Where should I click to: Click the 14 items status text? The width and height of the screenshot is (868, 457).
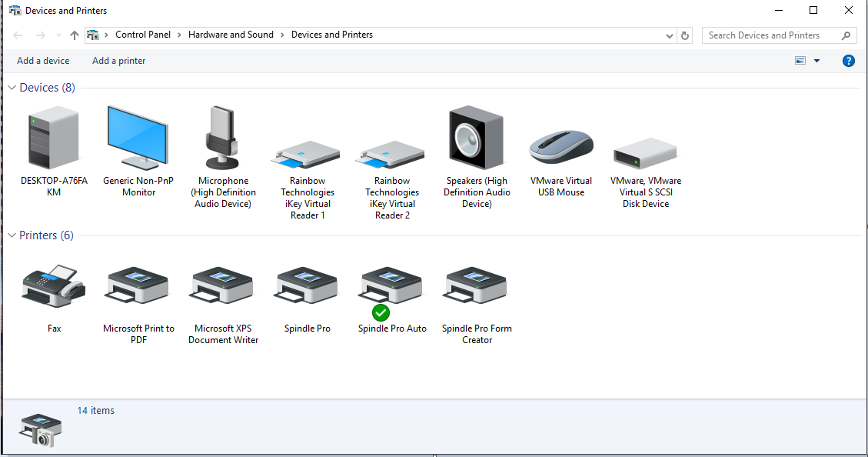pos(96,411)
